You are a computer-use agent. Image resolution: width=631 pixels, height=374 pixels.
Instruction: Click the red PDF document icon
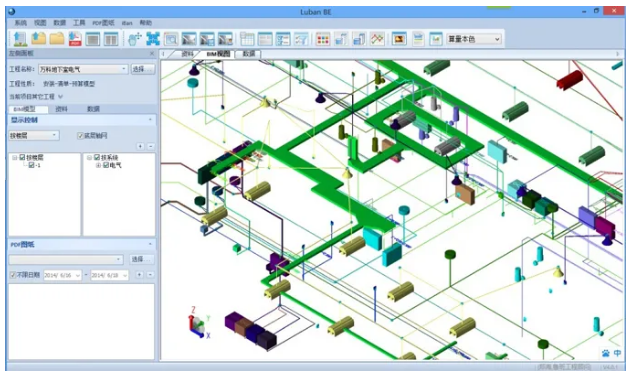coord(75,39)
